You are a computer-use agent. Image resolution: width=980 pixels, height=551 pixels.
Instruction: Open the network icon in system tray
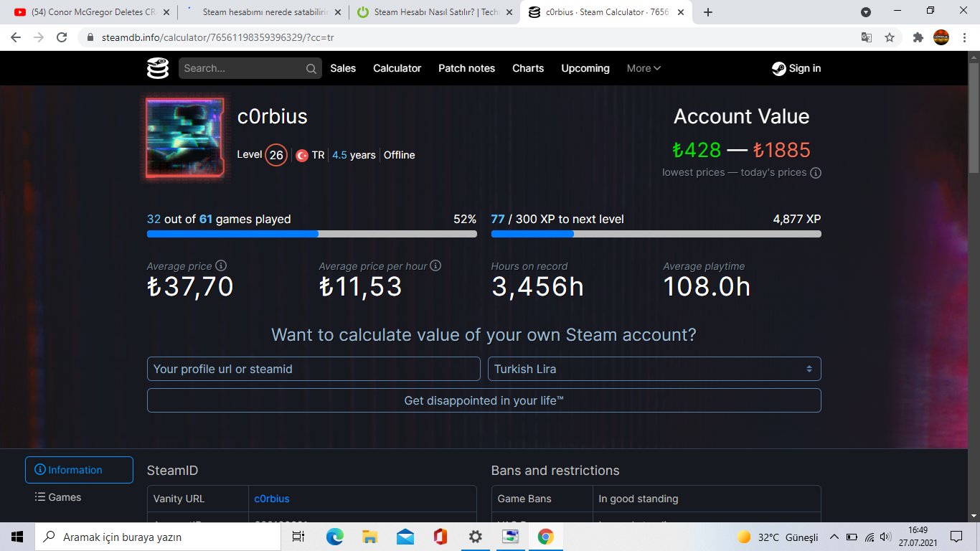pyautogui.click(x=870, y=537)
